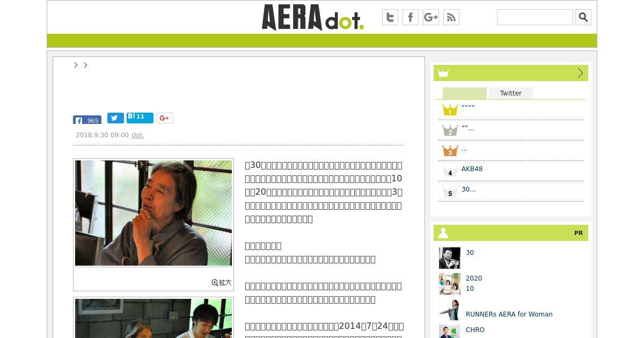Image resolution: width=644 pixels, height=338 pixels.
Task: Click the first breadcrumb chevron
Action: pos(76,65)
